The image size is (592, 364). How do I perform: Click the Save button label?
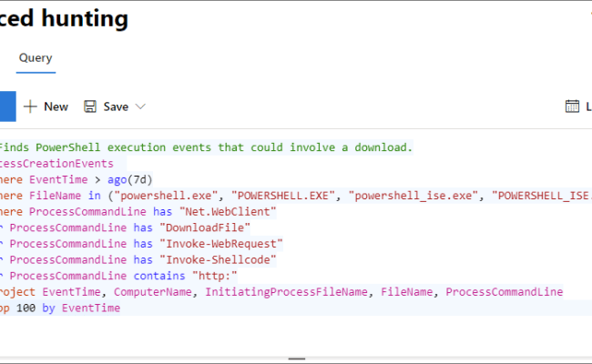pos(116,106)
